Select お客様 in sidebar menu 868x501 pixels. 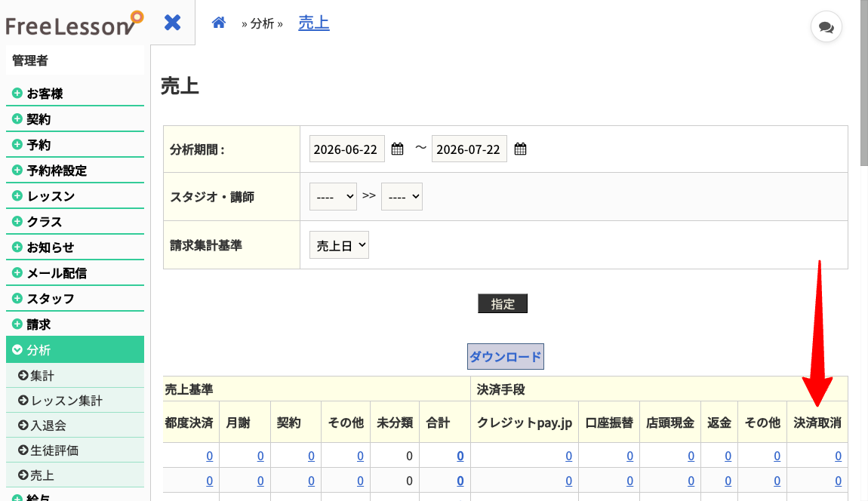point(45,94)
